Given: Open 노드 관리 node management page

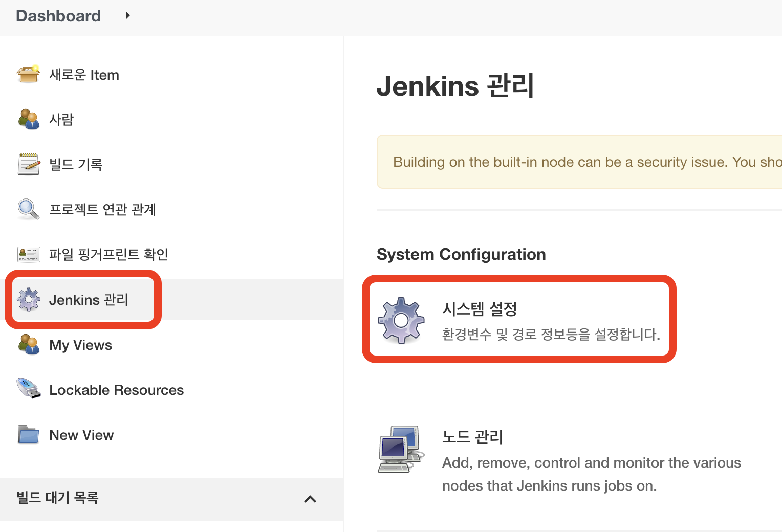Looking at the screenshot, I should 472,437.
